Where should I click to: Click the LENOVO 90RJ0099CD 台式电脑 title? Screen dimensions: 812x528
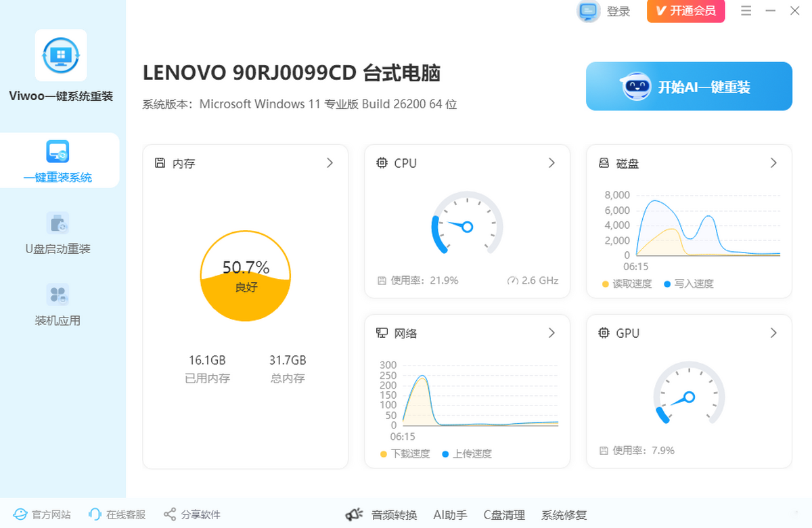coord(292,72)
